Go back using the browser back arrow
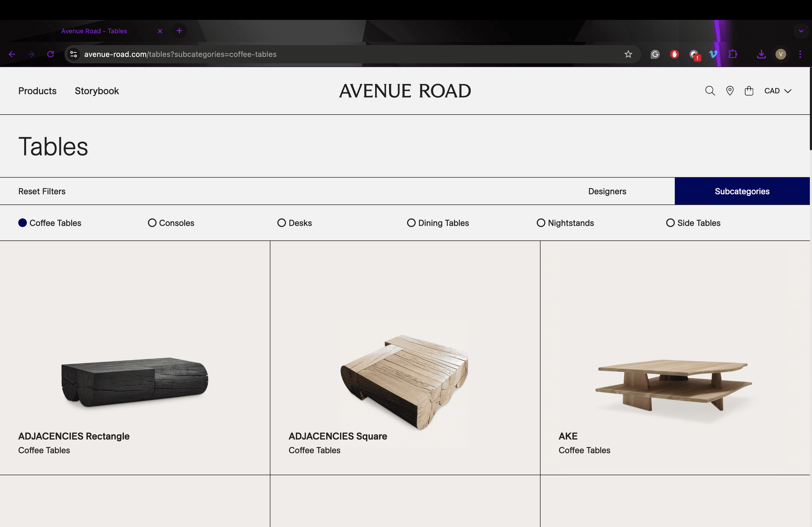The width and height of the screenshot is (812, 527). [12, 54]
